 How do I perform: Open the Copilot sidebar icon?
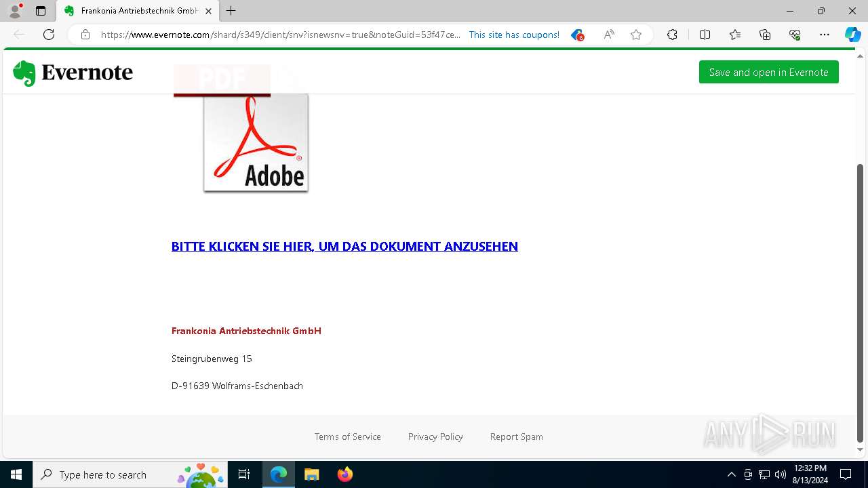(x=852, y=35)
